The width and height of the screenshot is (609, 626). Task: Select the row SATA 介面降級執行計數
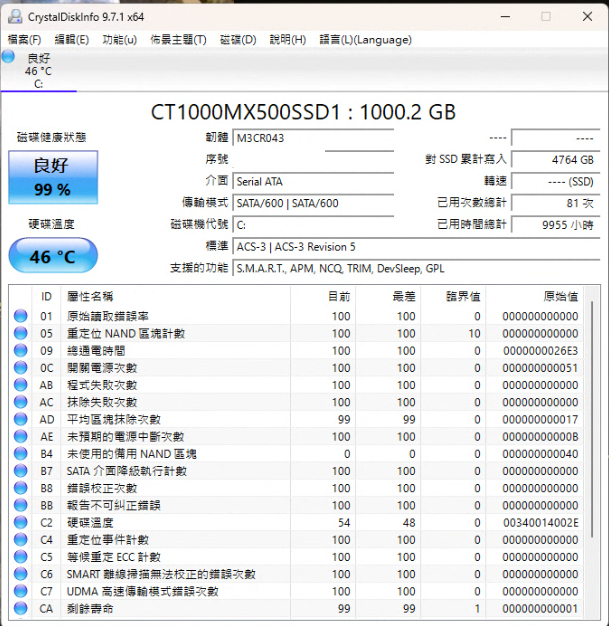click(296, 471)
